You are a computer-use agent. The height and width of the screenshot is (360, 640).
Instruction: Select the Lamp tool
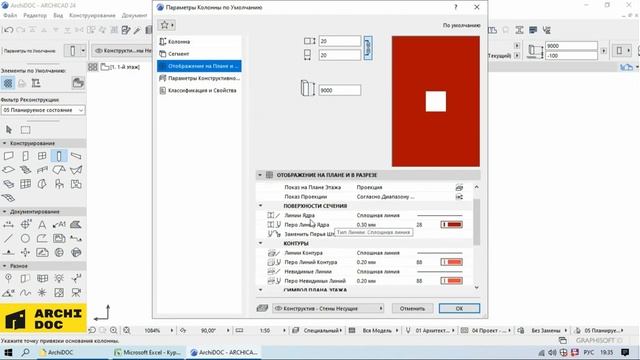coord(59,279)
